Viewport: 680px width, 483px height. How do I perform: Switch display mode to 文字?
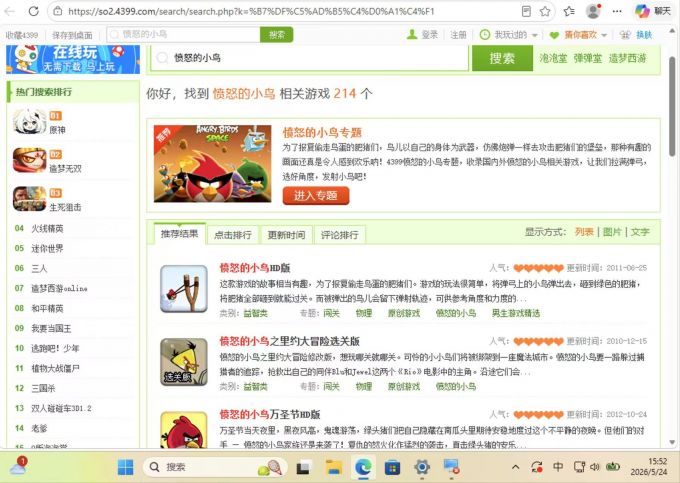(640, 232)
